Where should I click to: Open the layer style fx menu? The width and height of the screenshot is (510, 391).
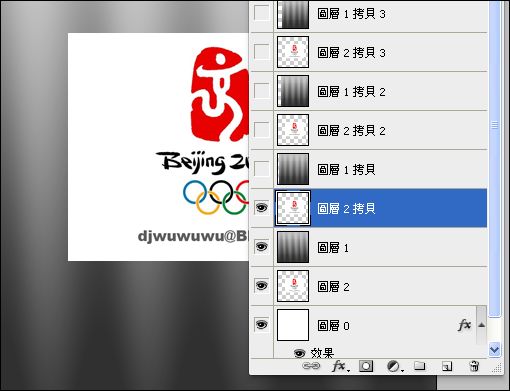click(x=340, y=366)
